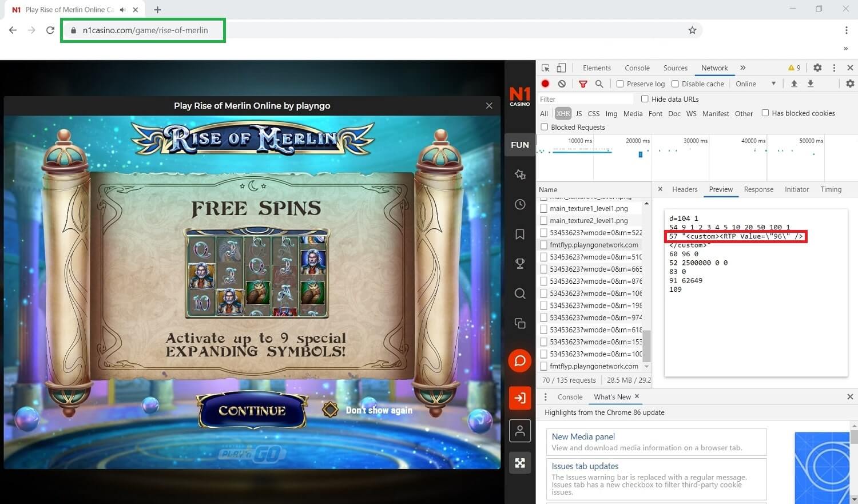
Task: Tick the Hide data URLs checkbox
Action: (x=645, y=99)
